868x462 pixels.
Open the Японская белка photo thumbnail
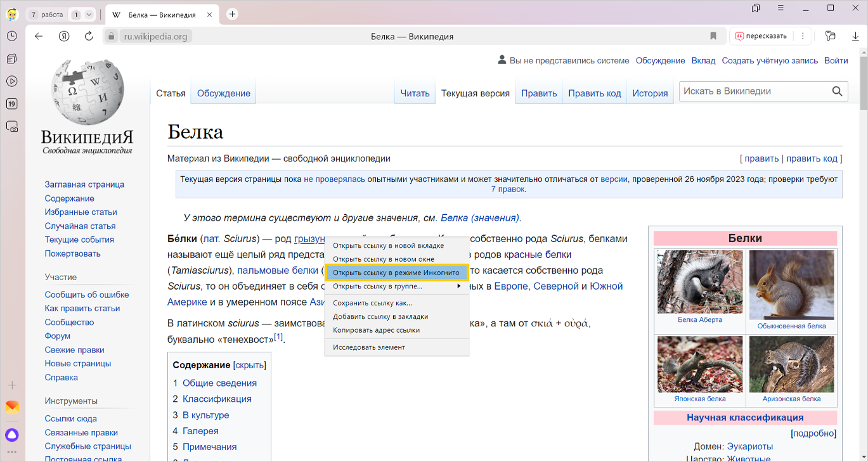tap(699, 364)
